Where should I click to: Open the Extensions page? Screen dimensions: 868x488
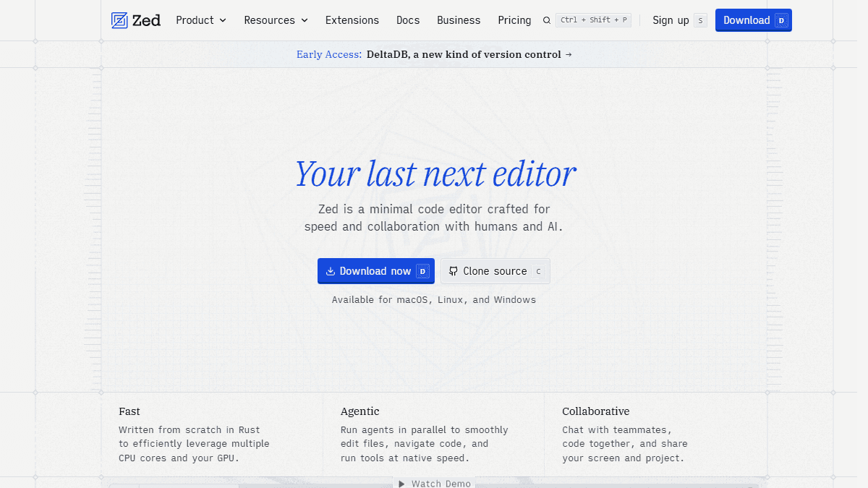(x=352, y=20)
